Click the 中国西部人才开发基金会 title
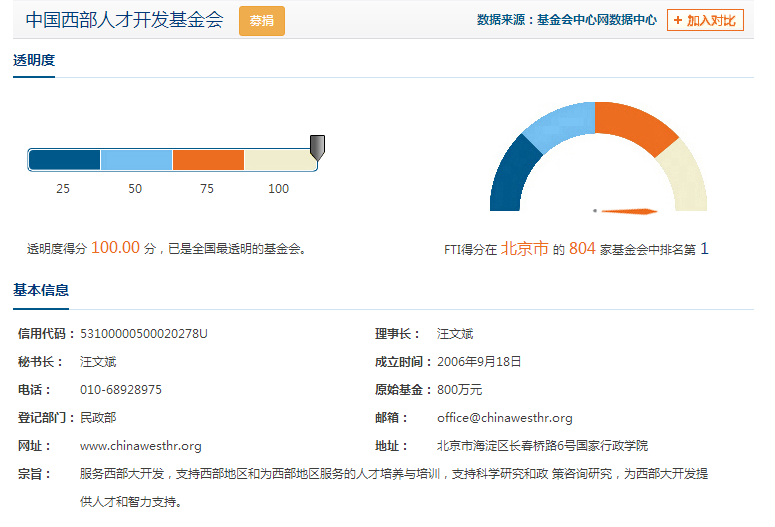 tap(125, 20)
